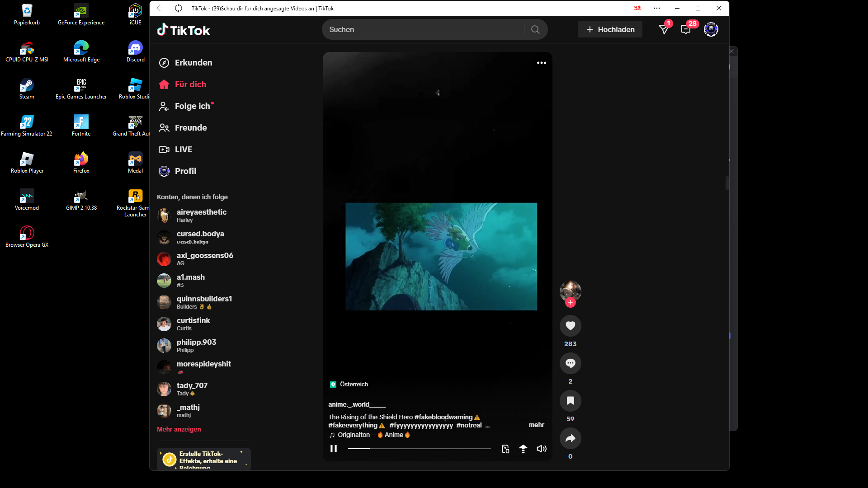The width and height of the screenshot is (868, 488).
Task: Toggle auto-scroll arrow in player controls
Action: click(523, 449)
